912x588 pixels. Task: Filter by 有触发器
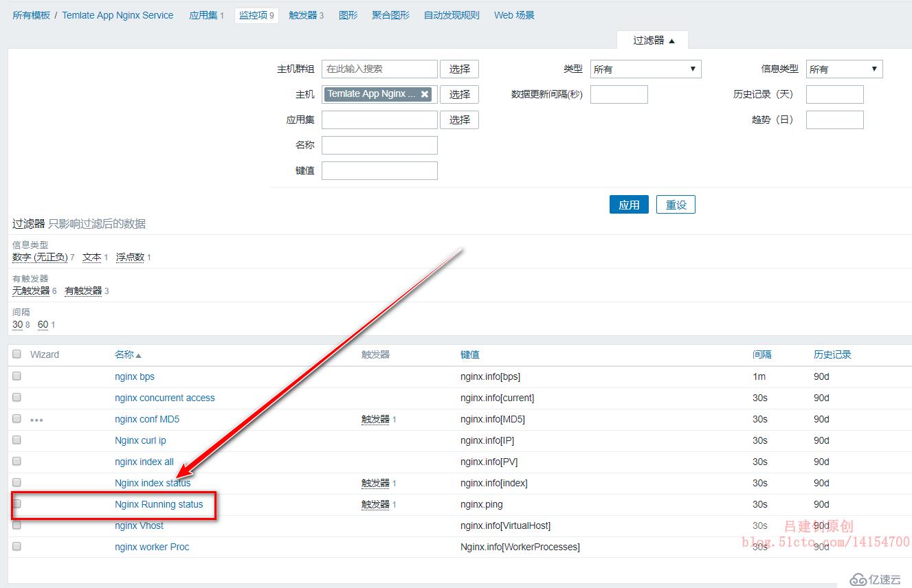[83, 291]
